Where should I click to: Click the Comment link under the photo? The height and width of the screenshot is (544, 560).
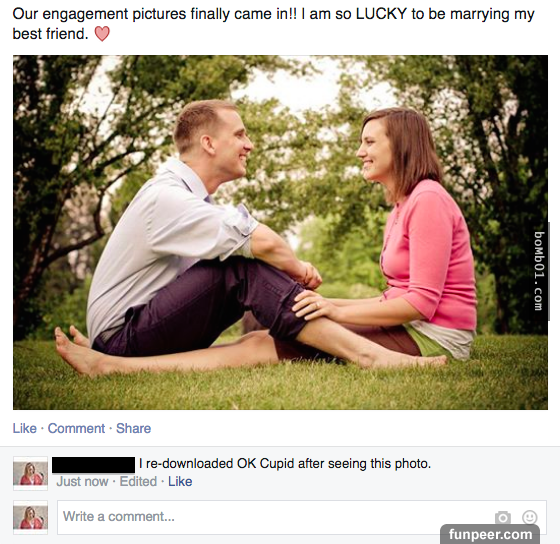tap(76, 428)
